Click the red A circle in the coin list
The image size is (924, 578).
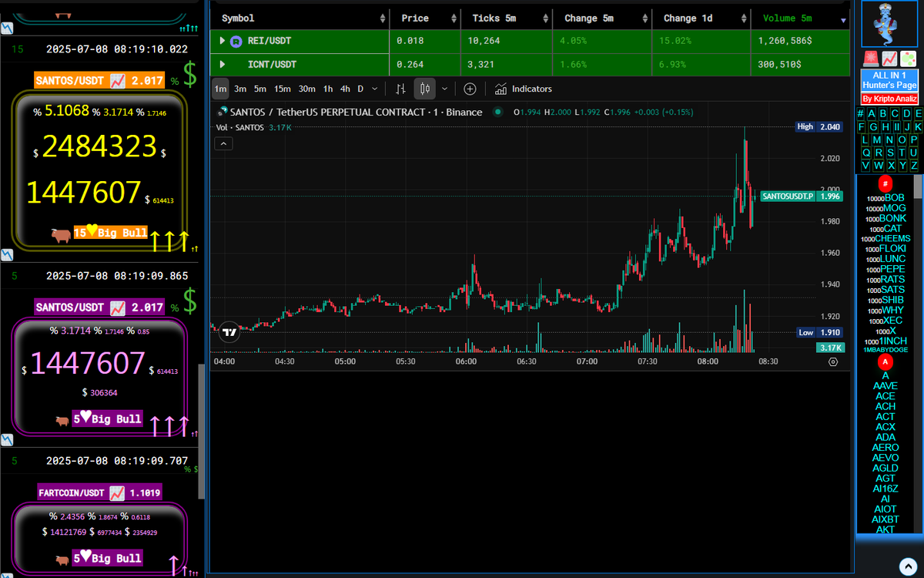tap(885, 361)
